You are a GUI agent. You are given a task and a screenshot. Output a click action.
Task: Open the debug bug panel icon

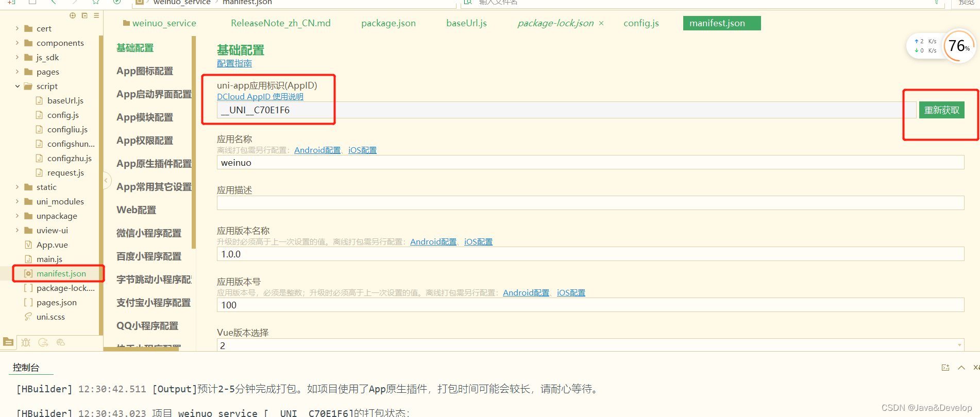pos(26,342)
